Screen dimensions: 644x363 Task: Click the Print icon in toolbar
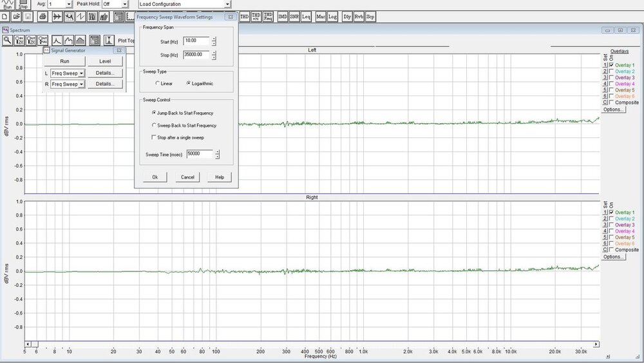pos(43,17)
